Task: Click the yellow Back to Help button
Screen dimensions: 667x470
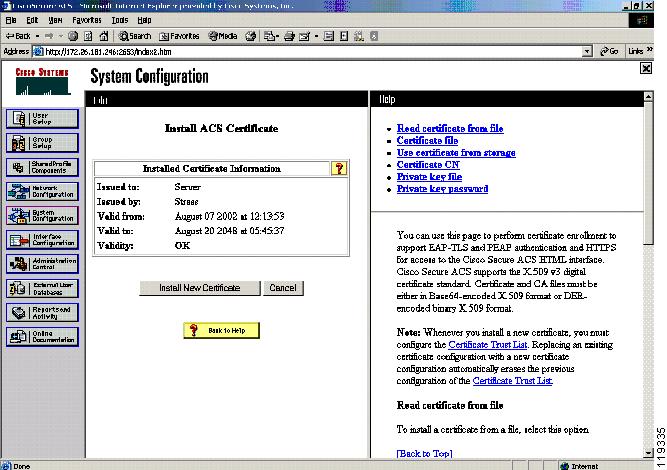Action: point(221,330)
